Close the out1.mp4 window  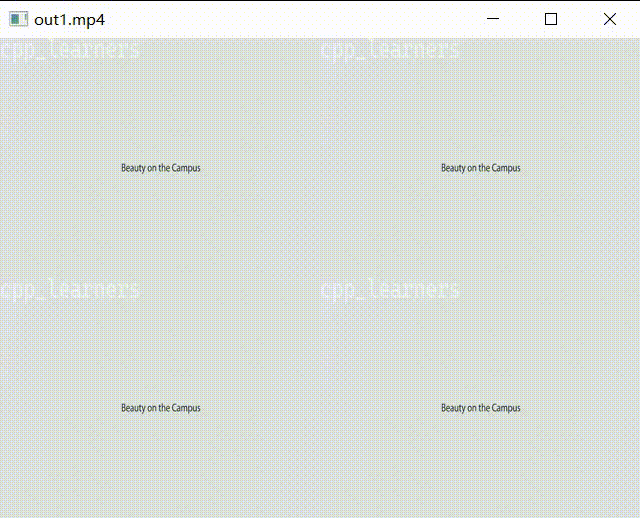[x=610, y=19]
